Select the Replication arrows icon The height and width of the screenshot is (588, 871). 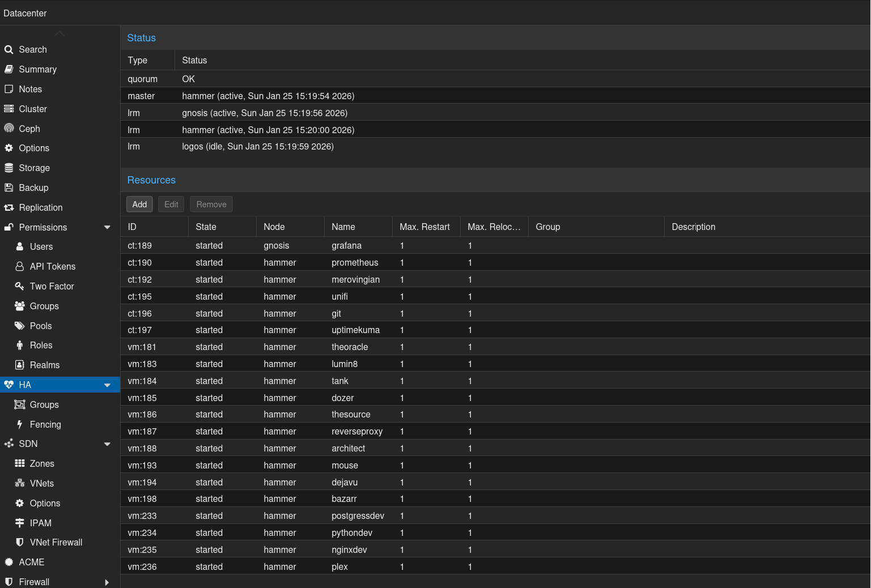(9, 207)
